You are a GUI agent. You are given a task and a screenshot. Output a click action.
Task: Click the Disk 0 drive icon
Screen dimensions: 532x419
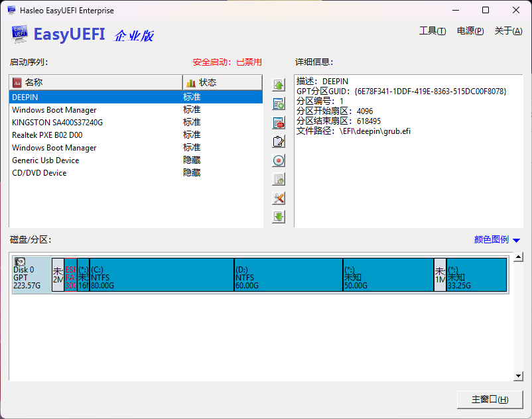tap(20, 262)
